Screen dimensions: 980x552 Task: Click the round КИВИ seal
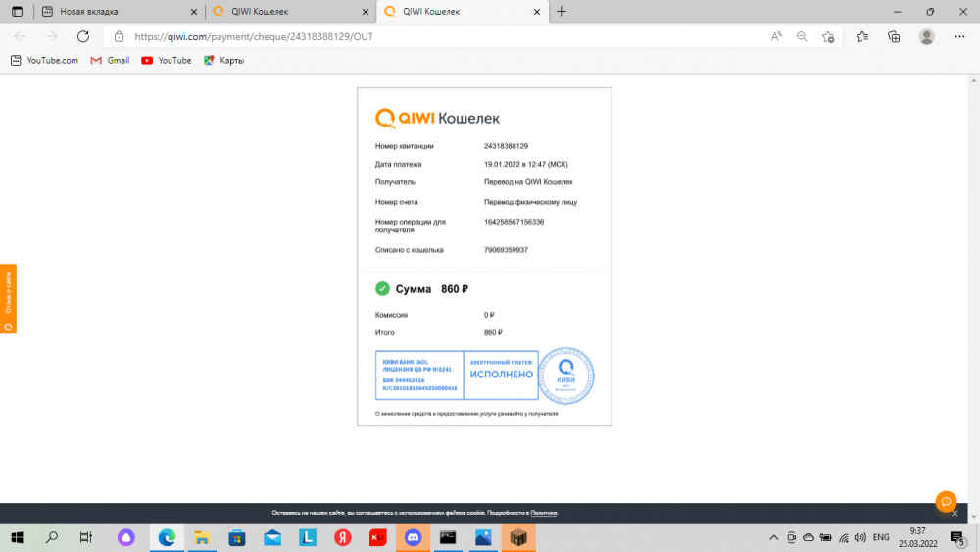pyautogui.click(x=566, y=376)
